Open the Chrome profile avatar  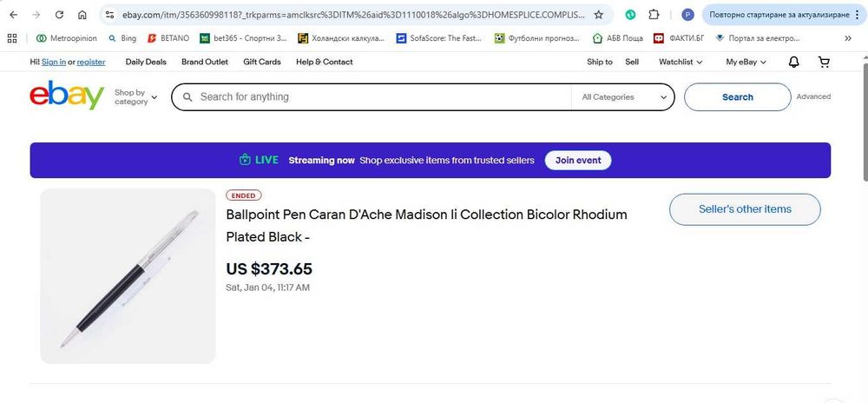pyautogui.click(x=687, y=15)
